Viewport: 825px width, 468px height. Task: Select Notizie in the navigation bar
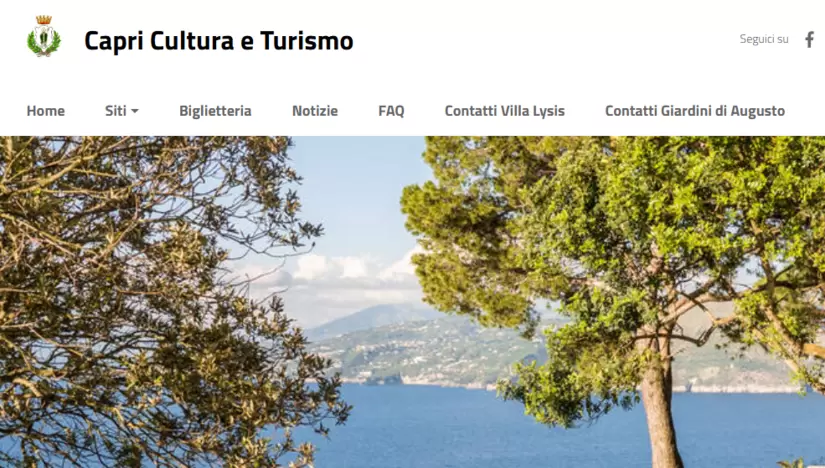(315, 111)
